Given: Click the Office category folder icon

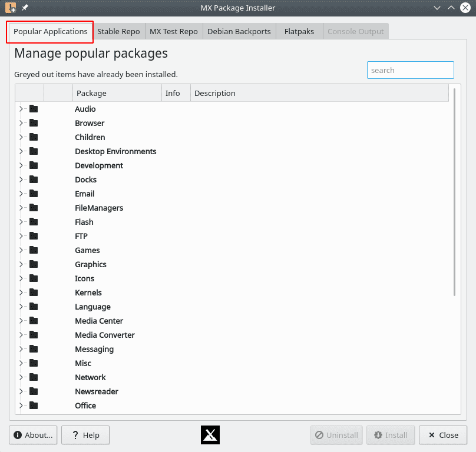Looking at the screenshot, I should pos(32,406).
